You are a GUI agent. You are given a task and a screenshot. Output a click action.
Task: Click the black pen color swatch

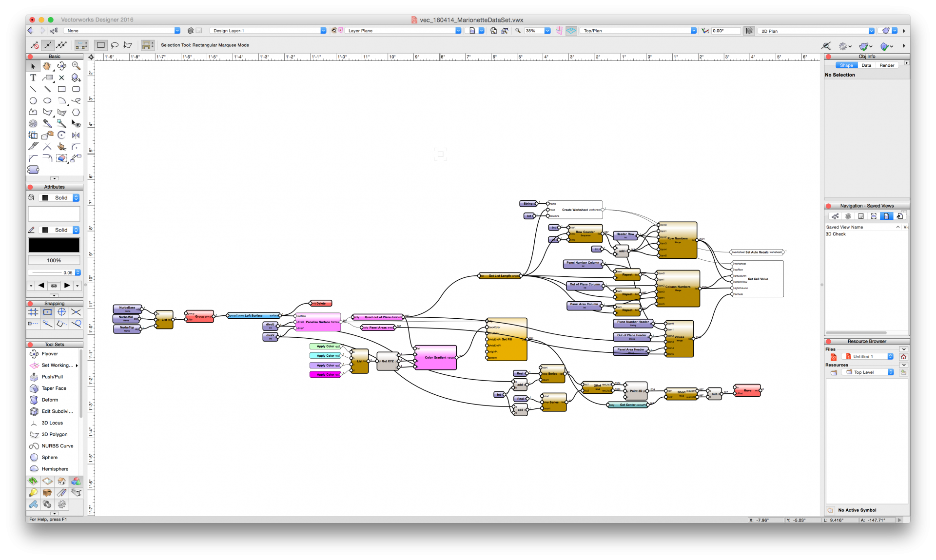coord(54,245)
